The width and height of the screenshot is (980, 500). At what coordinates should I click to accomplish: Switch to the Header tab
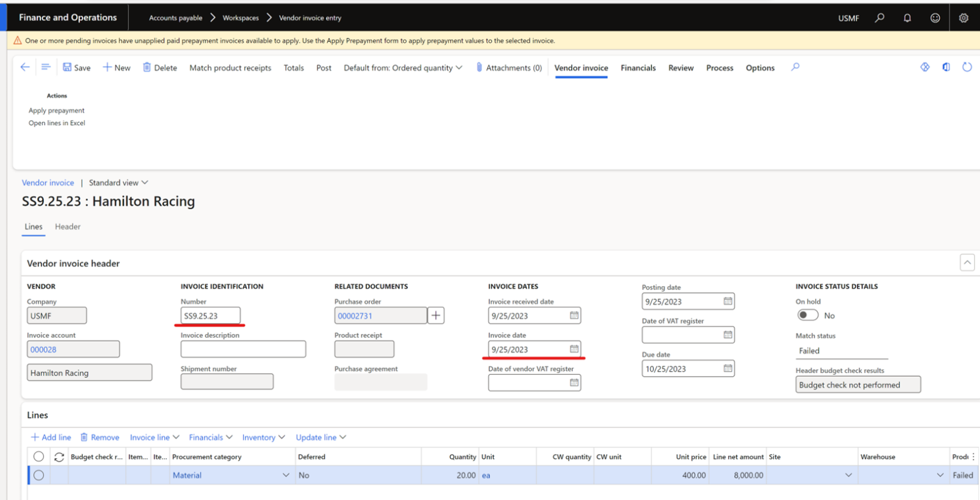(x=67, y=227)
